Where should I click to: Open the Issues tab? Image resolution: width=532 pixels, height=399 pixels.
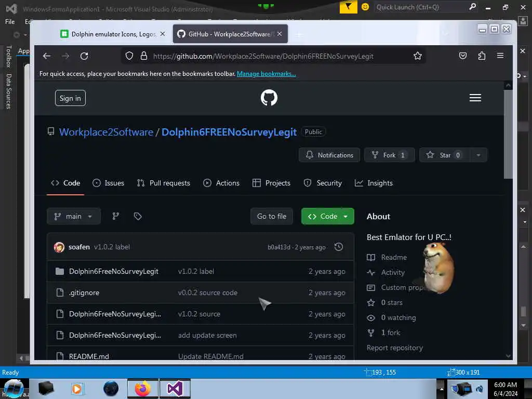(108, 183)
